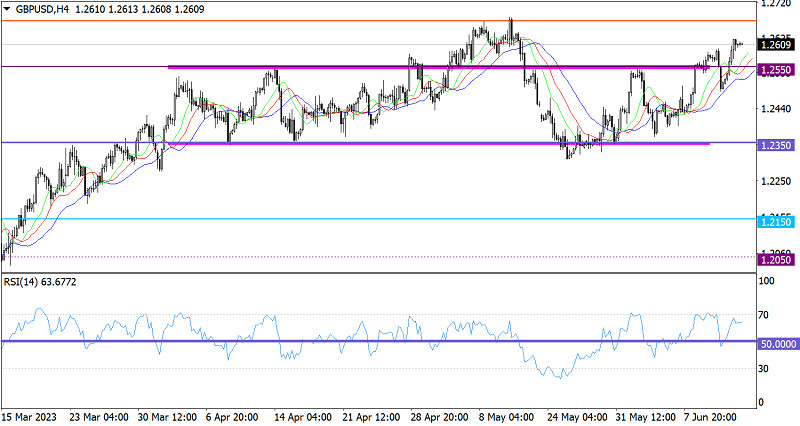The height and width of the screenshot is (426, 800).
Task: Click the triangle arrow beside GBPUSD,H4
Action: click(x=7, y=8)
